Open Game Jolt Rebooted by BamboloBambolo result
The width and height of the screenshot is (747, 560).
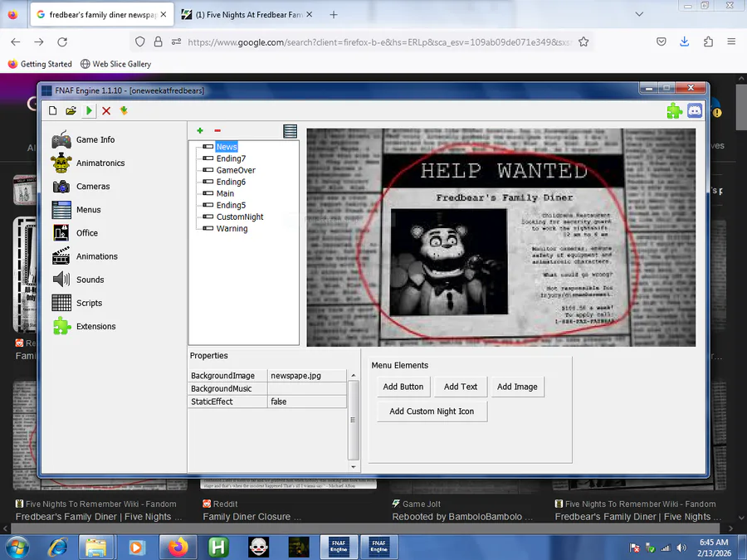(461, 517)
